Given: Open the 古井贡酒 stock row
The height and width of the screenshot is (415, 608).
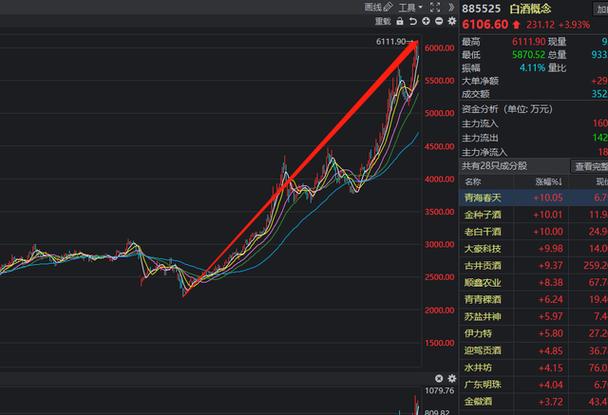Looking at the screenshot, I should point(484,265).
